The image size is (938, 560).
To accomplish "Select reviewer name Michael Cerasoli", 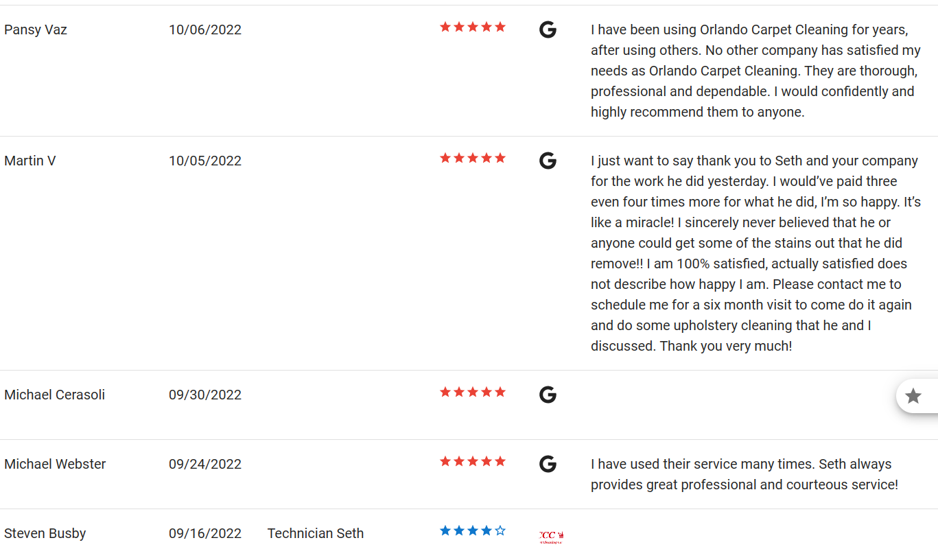I will pos(55,395).
